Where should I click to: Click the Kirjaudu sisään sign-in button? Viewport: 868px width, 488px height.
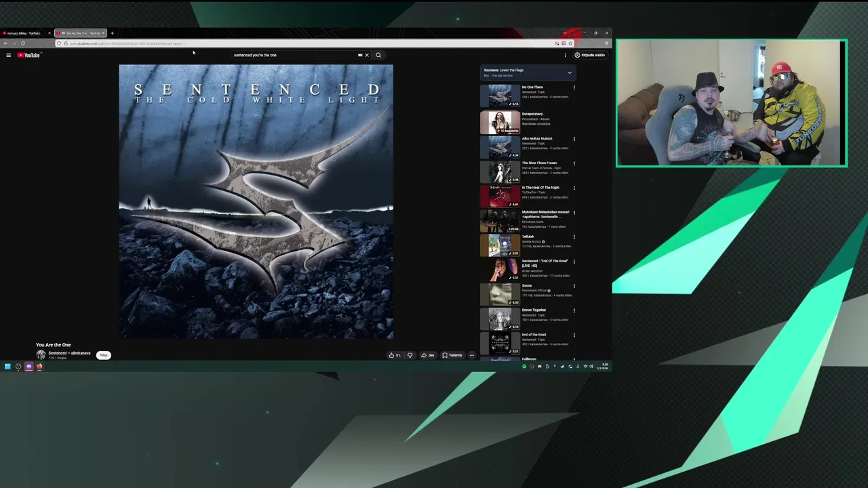590,55
